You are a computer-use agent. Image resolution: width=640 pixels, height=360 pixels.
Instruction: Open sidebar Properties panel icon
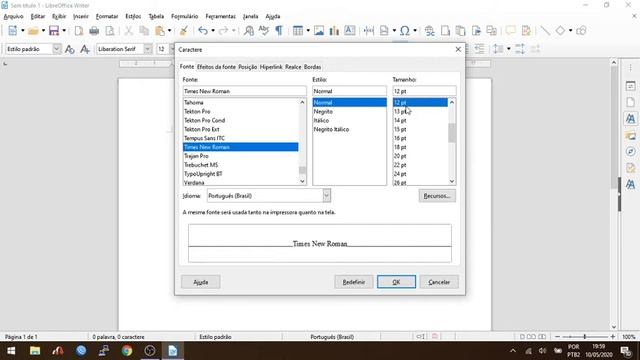point(630,86)
